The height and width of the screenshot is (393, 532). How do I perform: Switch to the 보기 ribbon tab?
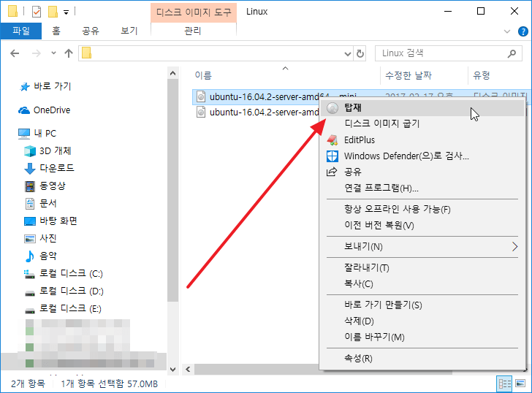(129, 31)
